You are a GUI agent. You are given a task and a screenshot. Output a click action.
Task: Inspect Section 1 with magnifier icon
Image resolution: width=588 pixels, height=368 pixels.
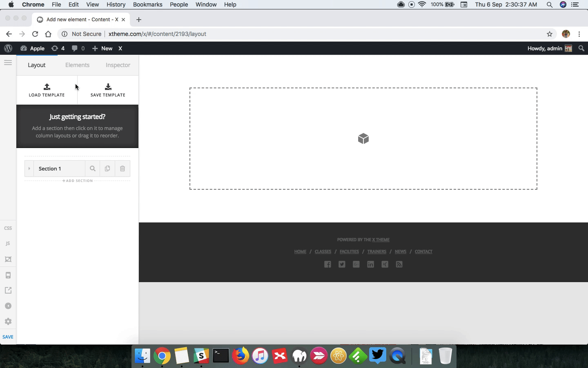93,168
